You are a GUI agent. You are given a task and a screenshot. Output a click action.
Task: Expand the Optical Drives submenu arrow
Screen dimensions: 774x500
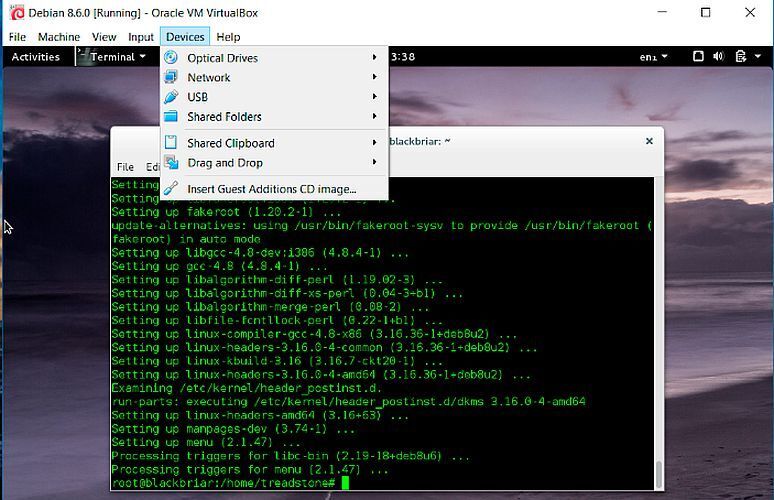[375, 58]
